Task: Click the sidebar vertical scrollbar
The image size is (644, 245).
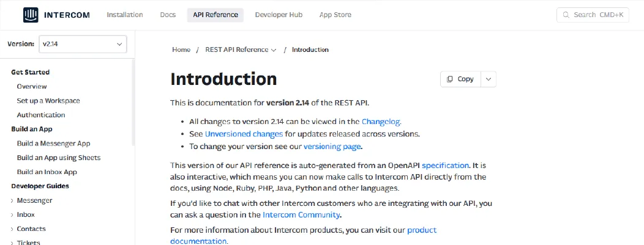Action: [133, 103]
